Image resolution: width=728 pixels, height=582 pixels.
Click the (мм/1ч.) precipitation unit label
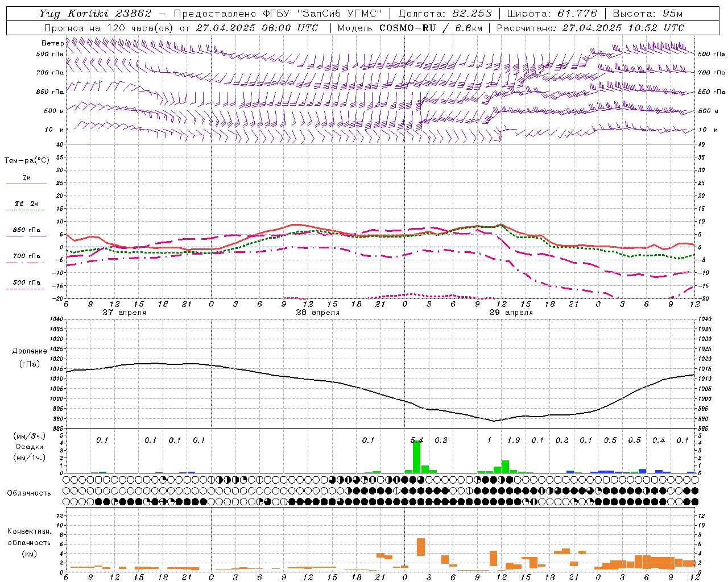(29, 457)
